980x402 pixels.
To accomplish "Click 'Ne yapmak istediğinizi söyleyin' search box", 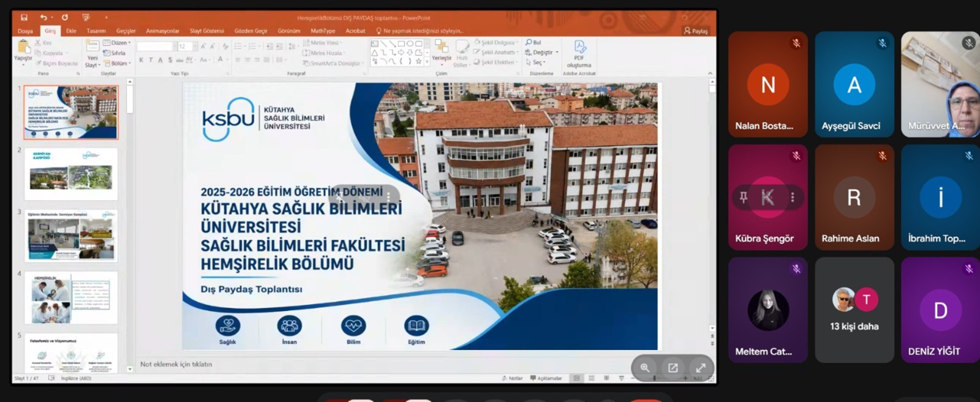I will click(420, 31).
